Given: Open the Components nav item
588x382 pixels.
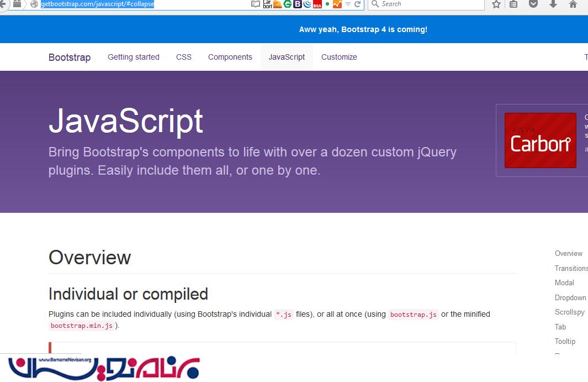Looking at the screenshot, I should (230, 57).
